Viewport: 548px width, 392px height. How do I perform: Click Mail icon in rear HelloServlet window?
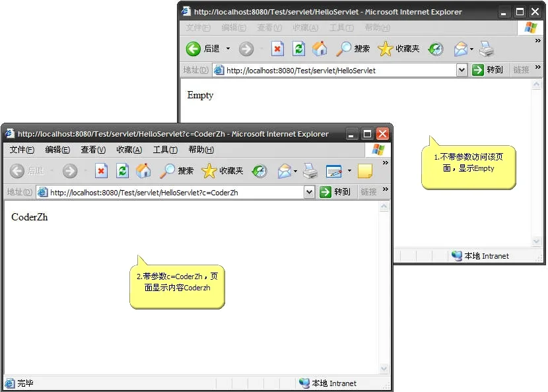pos(461,49)
